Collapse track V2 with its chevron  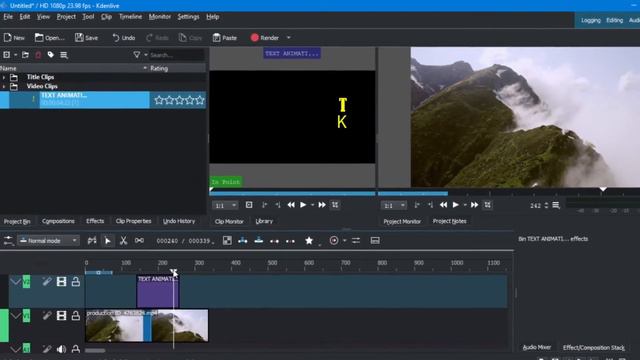[16, 281]
